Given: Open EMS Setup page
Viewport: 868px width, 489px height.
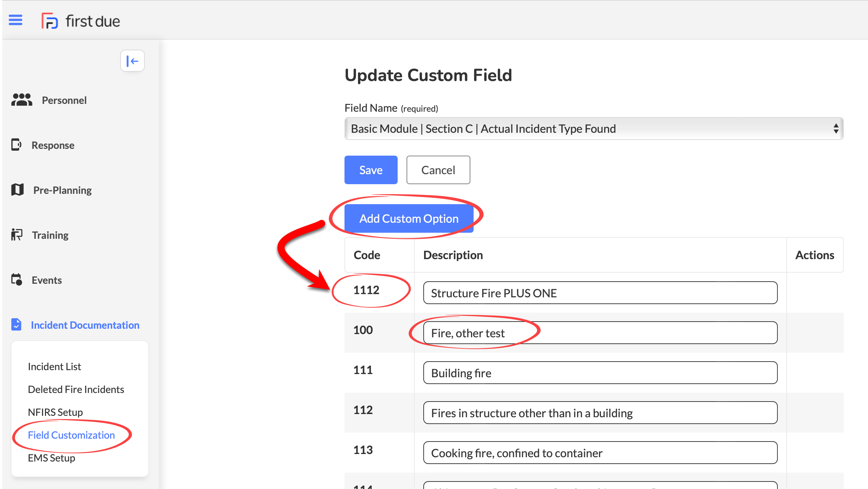Looking at the screenshot, I should point(51,458).
